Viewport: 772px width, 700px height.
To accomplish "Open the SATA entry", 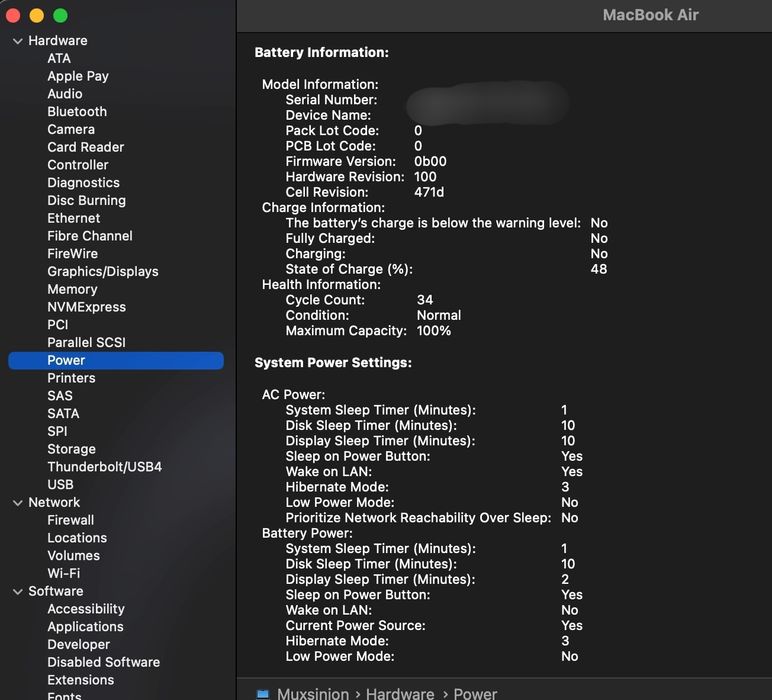I will tap(63, 414).
